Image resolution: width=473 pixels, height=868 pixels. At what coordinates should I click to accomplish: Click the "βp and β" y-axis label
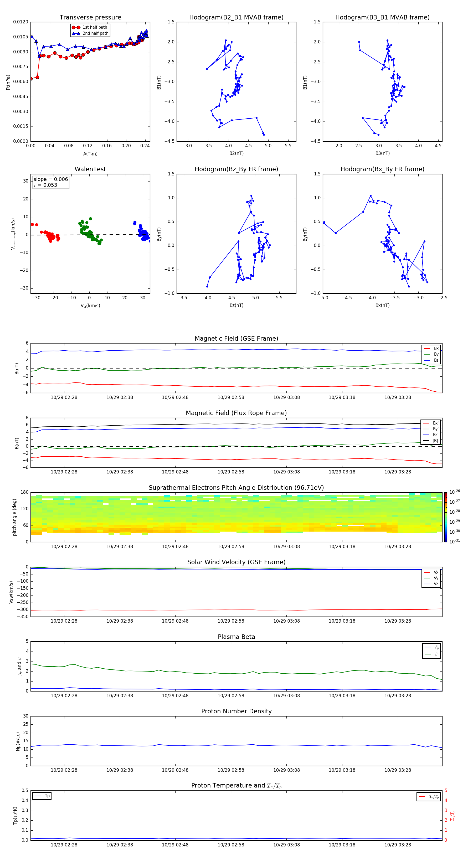[19, 667]
